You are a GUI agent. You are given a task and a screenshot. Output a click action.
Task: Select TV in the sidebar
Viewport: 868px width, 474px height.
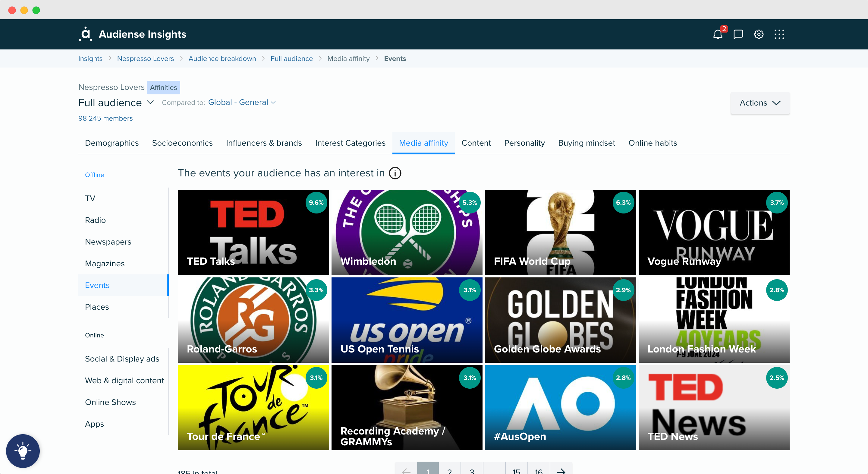(123, 198)
